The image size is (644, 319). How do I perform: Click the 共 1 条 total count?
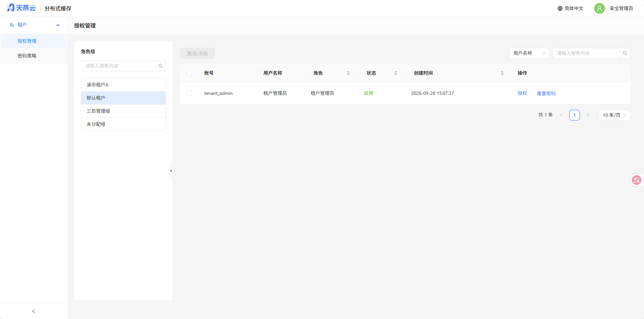[546, 115]
